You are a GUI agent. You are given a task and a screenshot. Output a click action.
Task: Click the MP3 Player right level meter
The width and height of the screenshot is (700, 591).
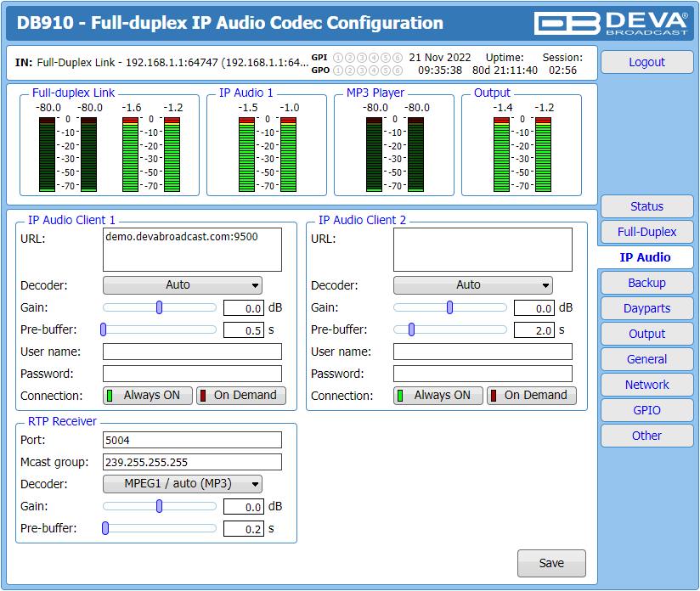click(x=415, y=155)
